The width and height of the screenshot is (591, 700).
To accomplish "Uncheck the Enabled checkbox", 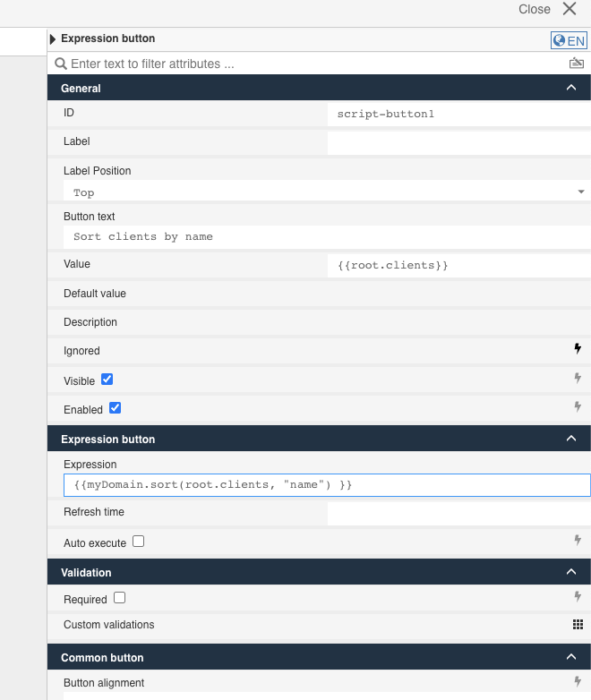I will tap(115, 408).
